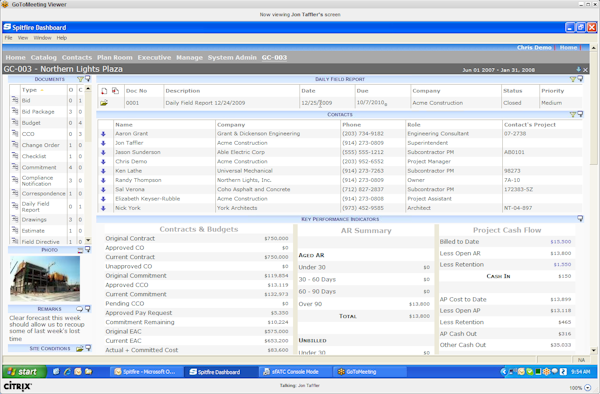This screenshot has width=600, height=394.
Task: Click the Less Retention value $1,550
Action: click(x=562, y=264)
